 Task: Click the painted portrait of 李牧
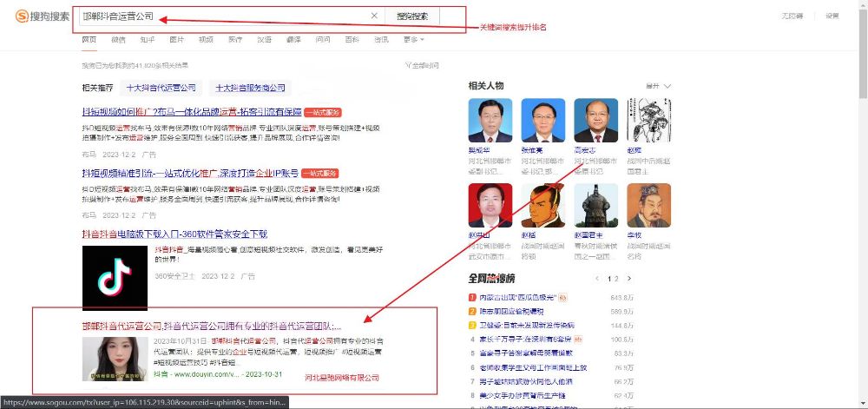click(648, 205)
